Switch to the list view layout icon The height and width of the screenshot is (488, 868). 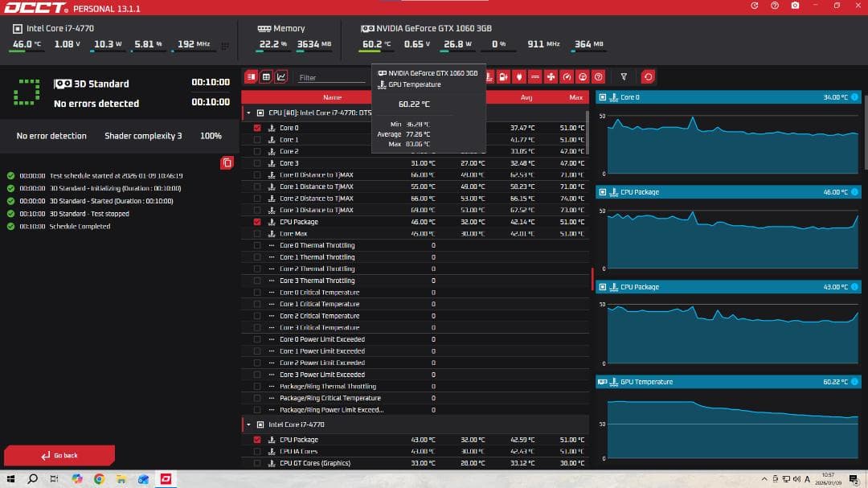click(252, 77)
